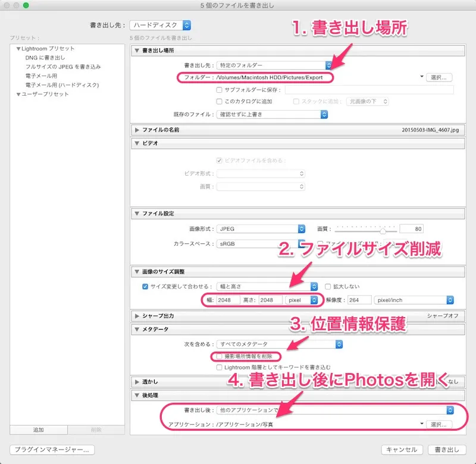Image resolution: width=476 pixels, height=464 pixels.
Task: Enable the 拡大しない checkbox
Action: tap(328, 287)
